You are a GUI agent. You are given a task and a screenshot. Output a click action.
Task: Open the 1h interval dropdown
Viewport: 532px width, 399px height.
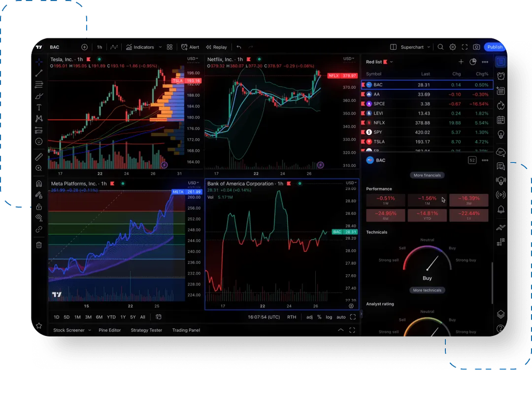coord(99,47)
